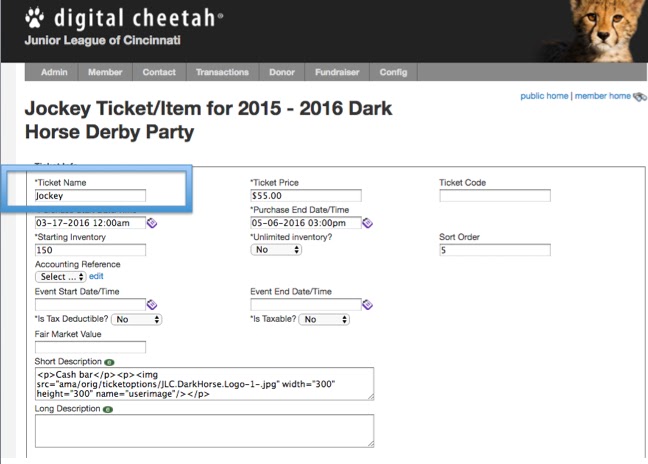Click into the Long Description text area
The image size is (648, 464).
tap(205, 431)
